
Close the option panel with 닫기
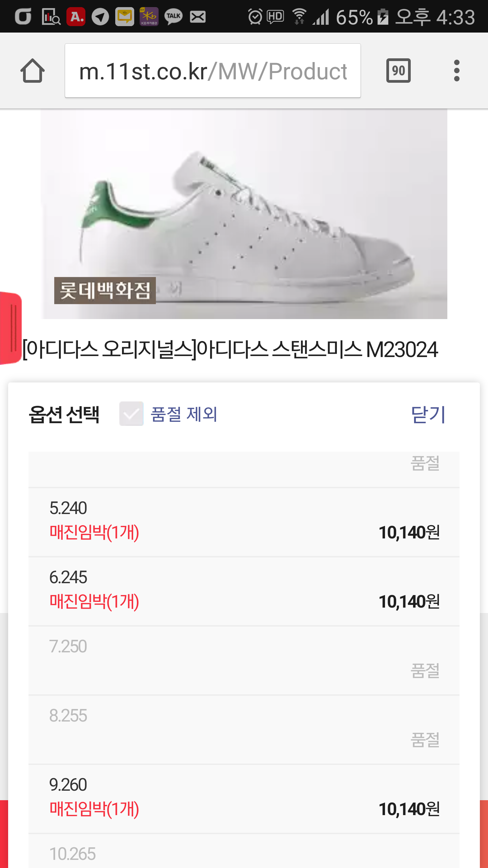click(428, 414)
